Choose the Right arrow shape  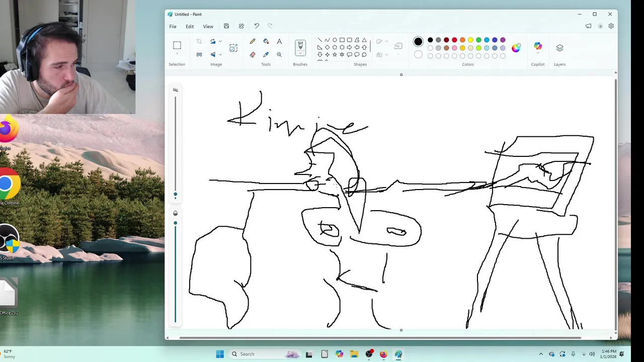click(x=349, y=47)
